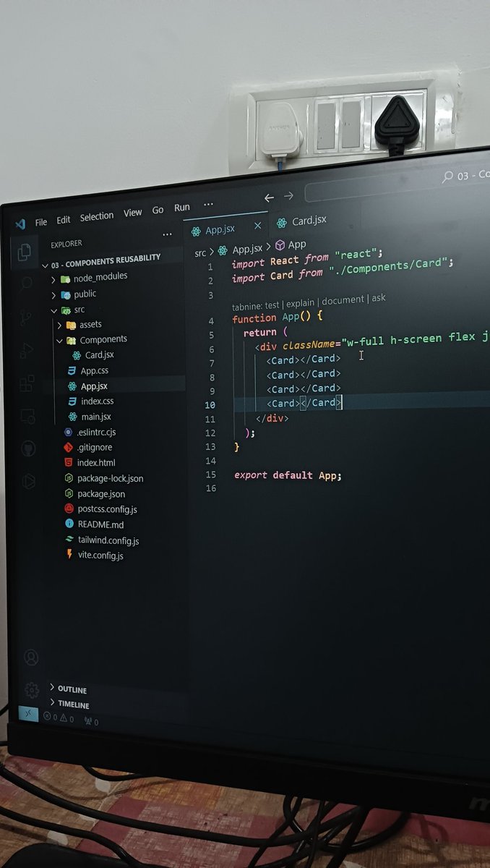Click the info icon beside README.md
This screenshot has width=490, height=868.
pyautogui.click(x=69, y=524)
